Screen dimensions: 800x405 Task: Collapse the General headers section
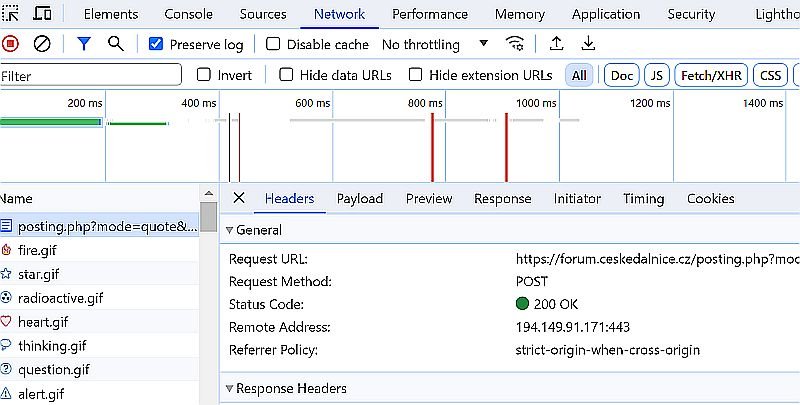228,230
